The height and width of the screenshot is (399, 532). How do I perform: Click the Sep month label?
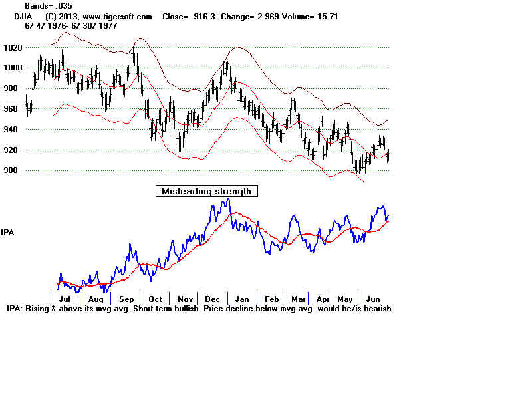126,299
